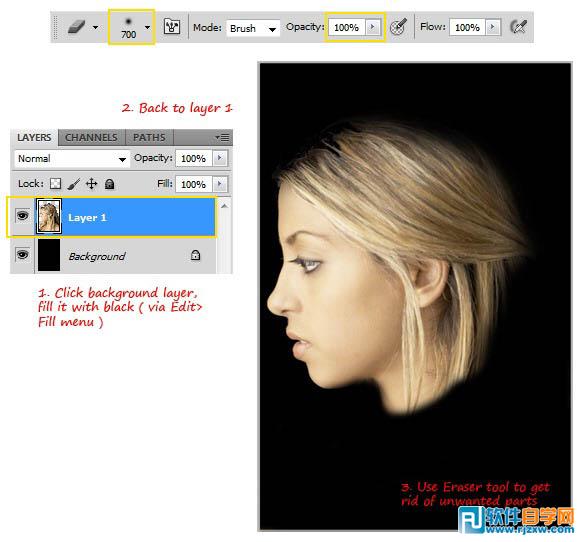Screen dimensions: 582x542
Task: Click the Background layer lock icon
Action: pos(195,255)
